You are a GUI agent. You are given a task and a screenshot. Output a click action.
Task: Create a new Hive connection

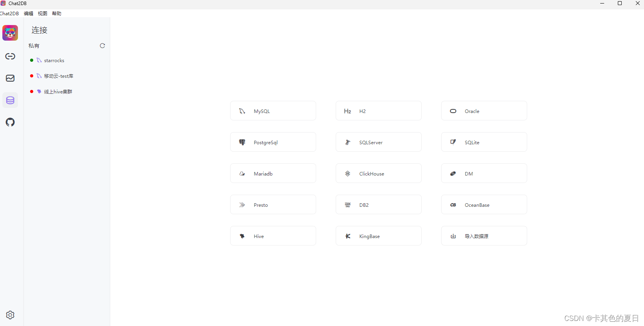[273, 236]
